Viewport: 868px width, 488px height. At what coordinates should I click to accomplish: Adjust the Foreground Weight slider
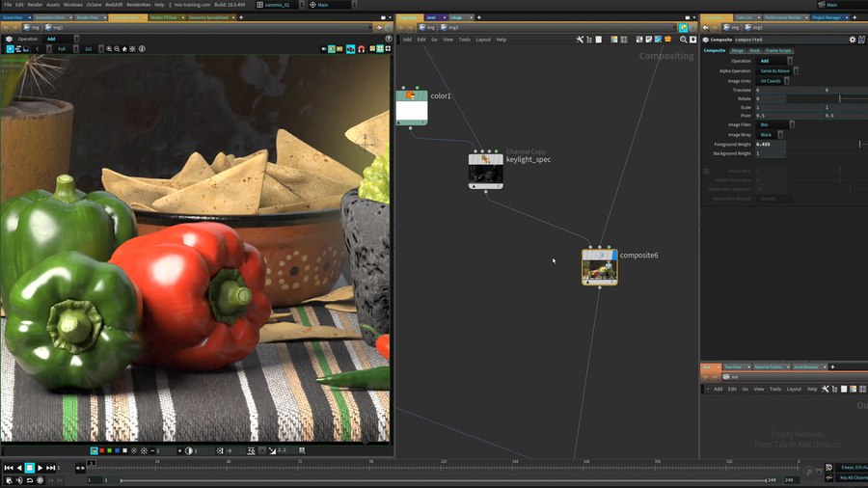tap(827, 144)
